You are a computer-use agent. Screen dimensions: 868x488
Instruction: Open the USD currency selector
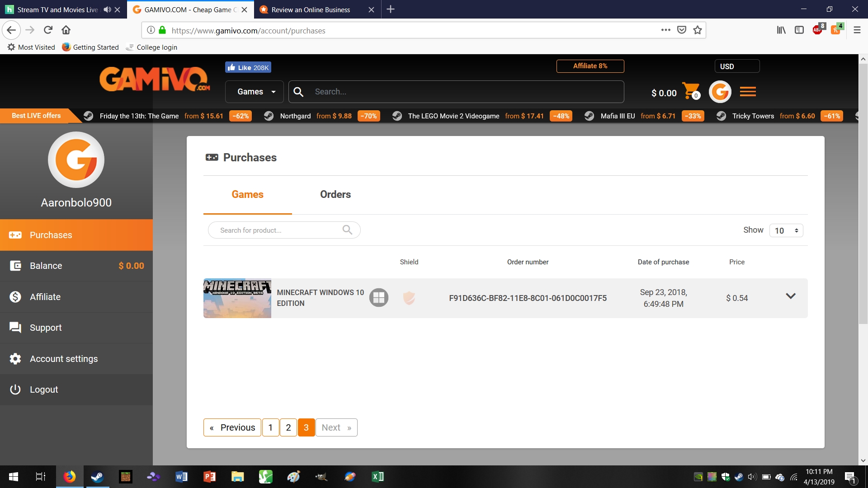736,66
